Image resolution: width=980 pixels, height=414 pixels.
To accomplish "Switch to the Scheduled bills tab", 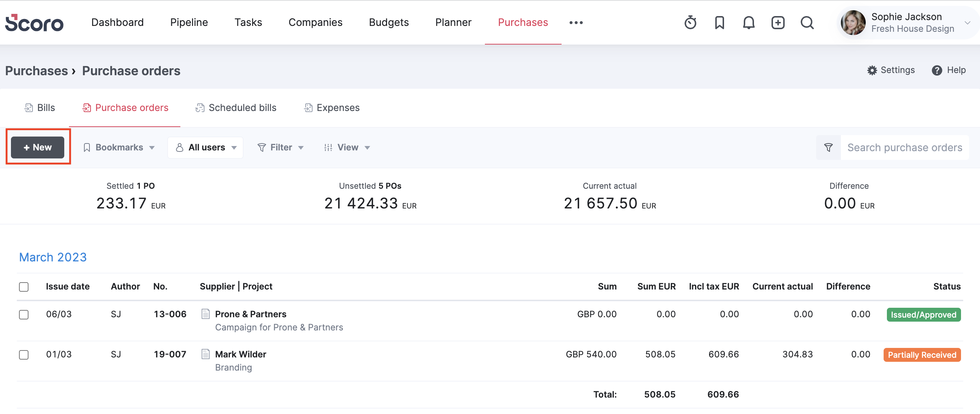I will [236, 108].
